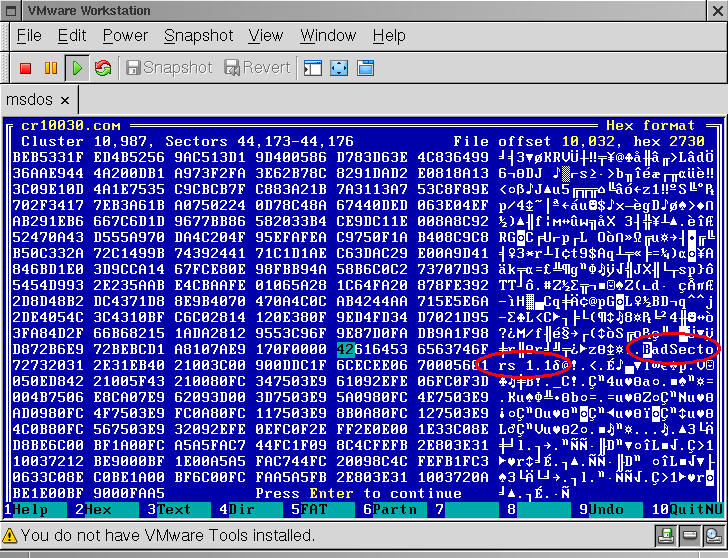Click the Hex format label

650,126
